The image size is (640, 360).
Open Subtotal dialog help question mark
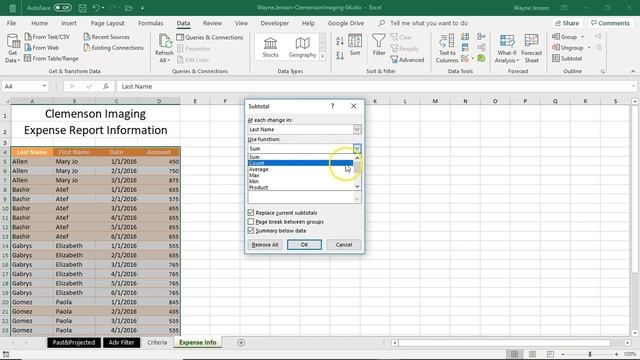(333, 106)
